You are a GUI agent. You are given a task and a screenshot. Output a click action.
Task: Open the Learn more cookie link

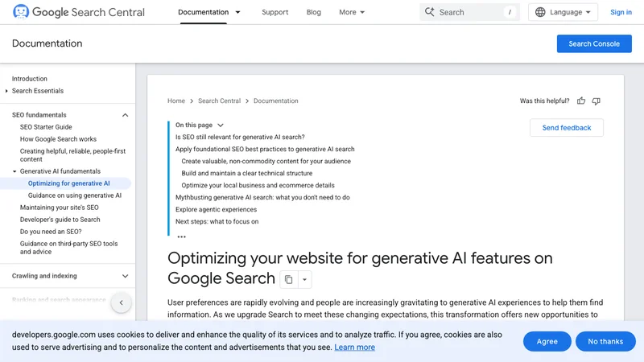point(354,348)
